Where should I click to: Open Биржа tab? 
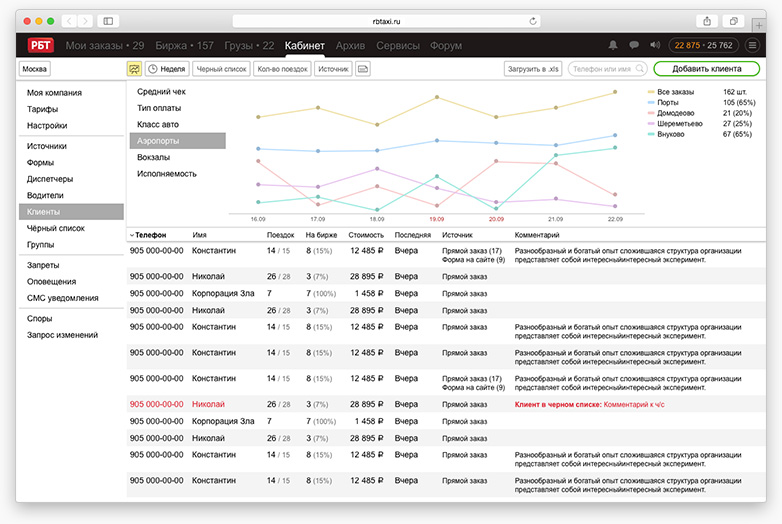184,45
